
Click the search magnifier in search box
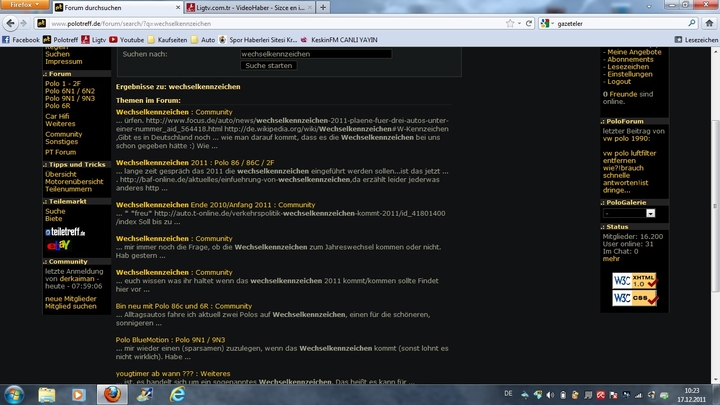click(692, 23)
